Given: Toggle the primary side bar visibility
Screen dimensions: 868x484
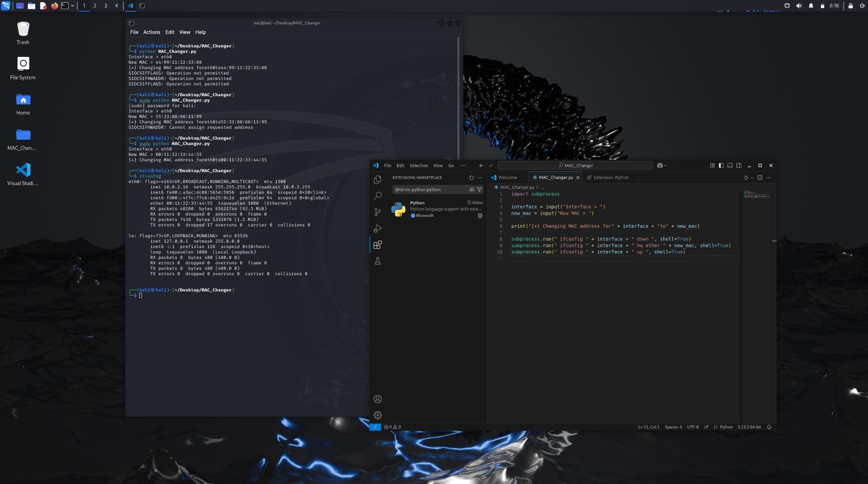Looking at the screenshot, I should click(x=721, y=165).
